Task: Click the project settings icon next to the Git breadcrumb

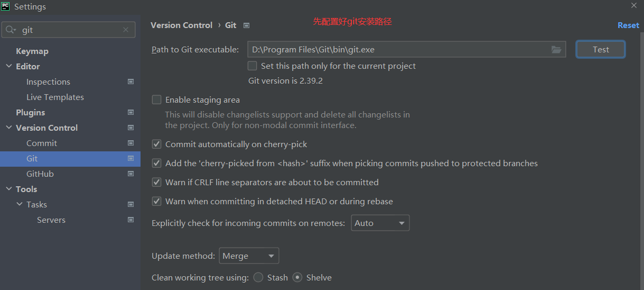Action: tap(246, 25)
